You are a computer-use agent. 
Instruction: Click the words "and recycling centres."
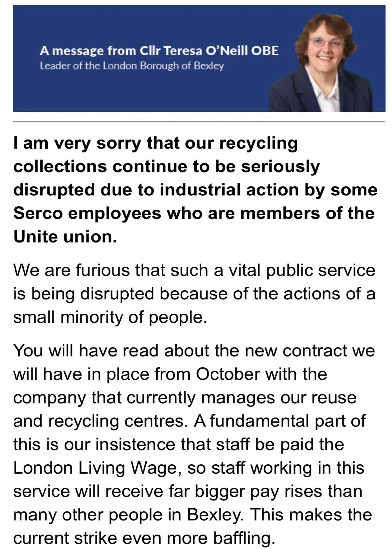100,421
